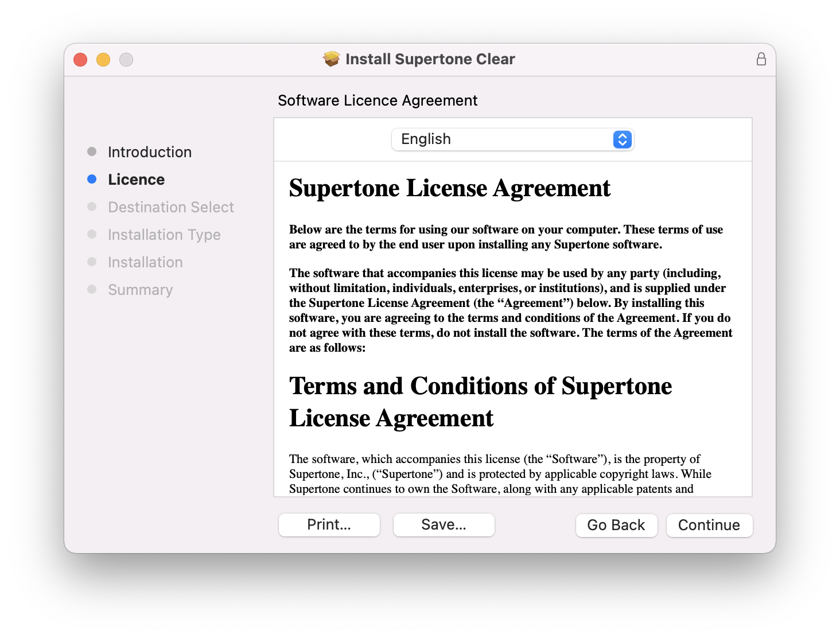Click the Save... button
840x638 pixels.
point(444,525)
